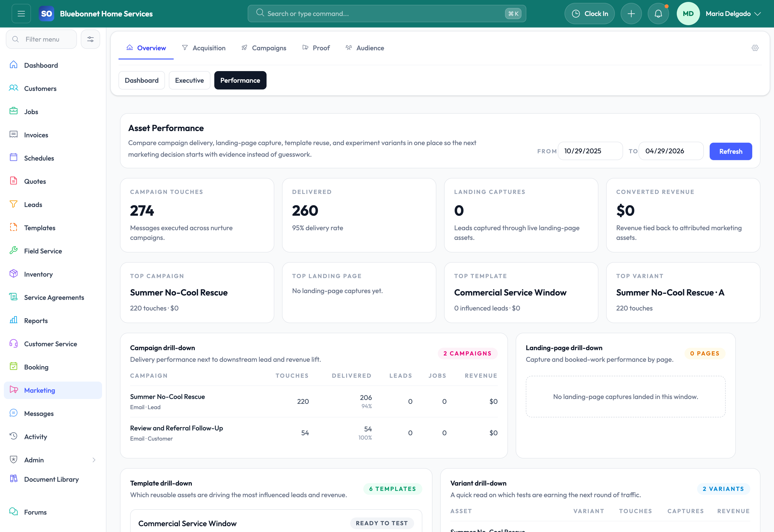Click the MD profile avatar
The image size is (774, 532).
688,14
